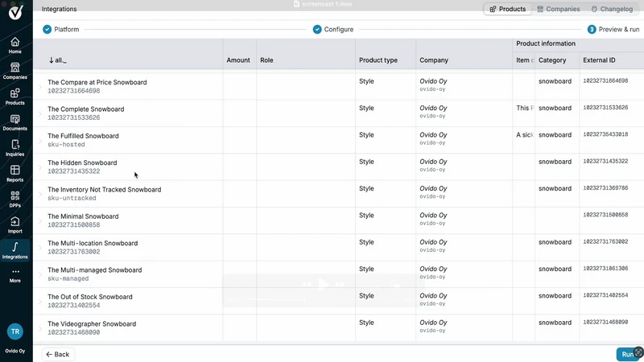This screenshot has width=644, height=362.
Task: Open Import in the sidebar
Action: [x=14, y=225]
